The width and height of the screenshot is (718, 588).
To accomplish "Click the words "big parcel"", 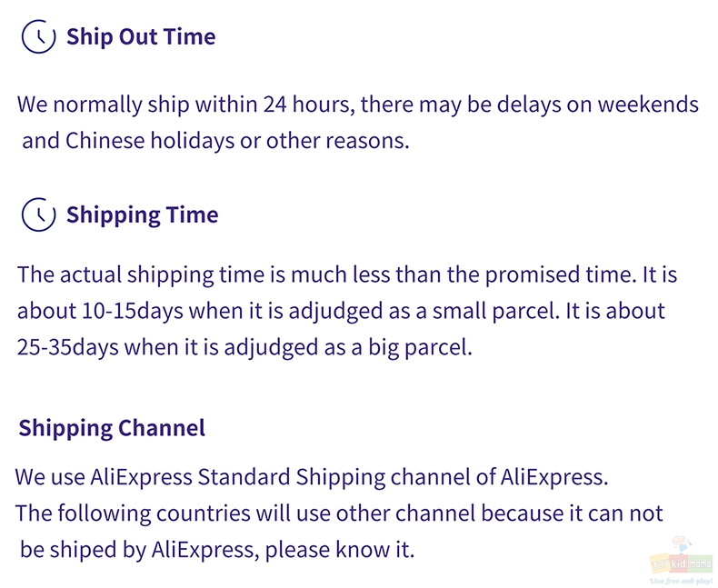I will [x=421, y=347].
